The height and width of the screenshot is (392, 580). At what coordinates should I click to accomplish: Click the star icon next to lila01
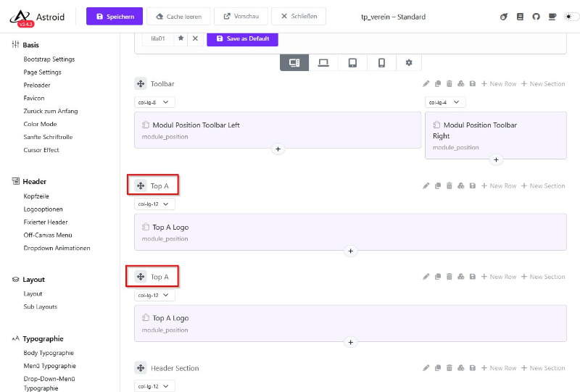pos(181,38)
